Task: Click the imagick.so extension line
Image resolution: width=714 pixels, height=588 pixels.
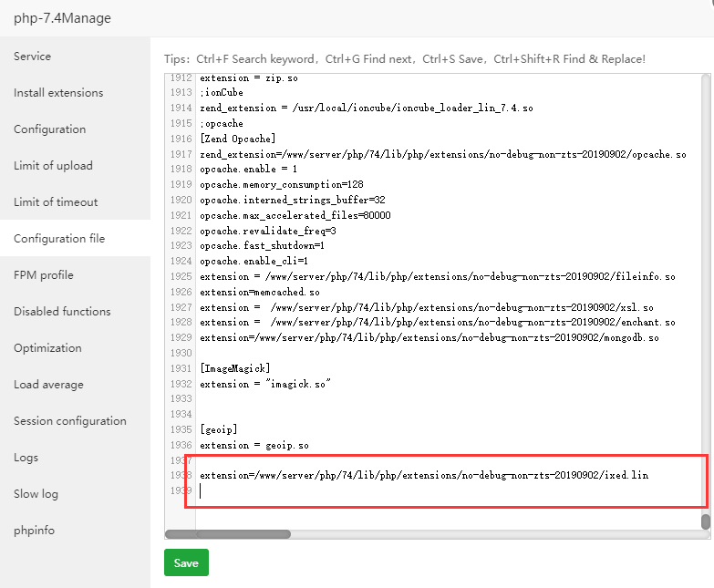Action: pyautogui.click(x=264, y=384)
